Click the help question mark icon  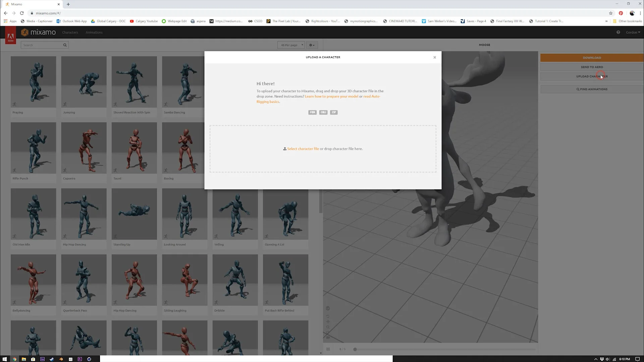pyautogui.click(x=618, y=33)
